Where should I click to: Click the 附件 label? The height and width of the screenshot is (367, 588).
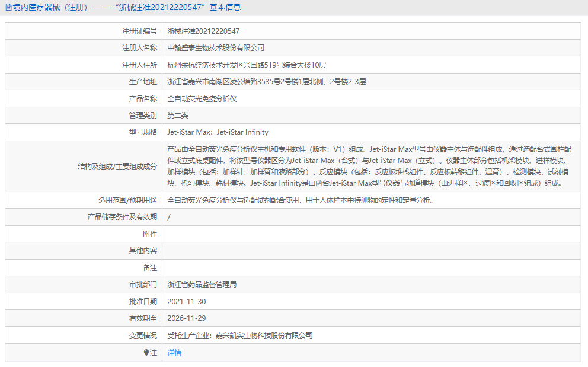pos(150,234)
